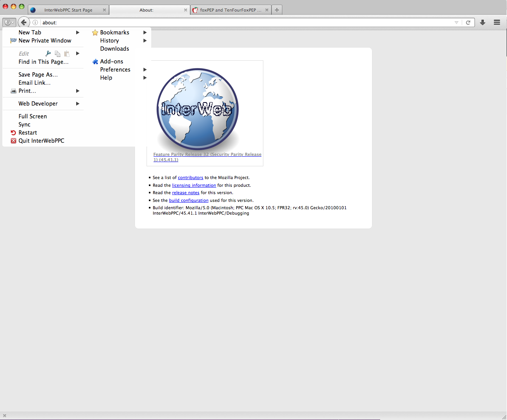Click the Add-ons puzzle piece icon
507x420 pixels.
[95, 61]
